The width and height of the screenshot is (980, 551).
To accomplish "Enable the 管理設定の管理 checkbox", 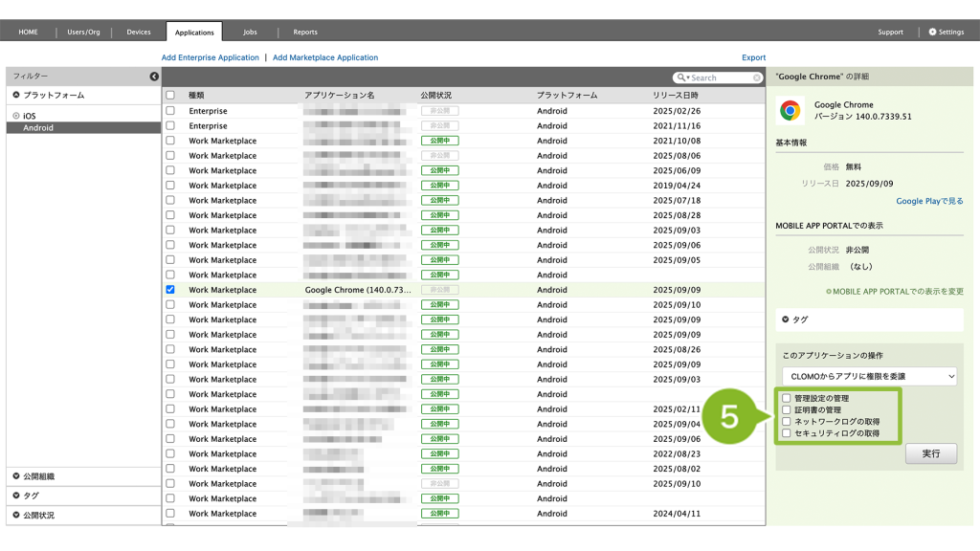I will click(x=787, y=398).
